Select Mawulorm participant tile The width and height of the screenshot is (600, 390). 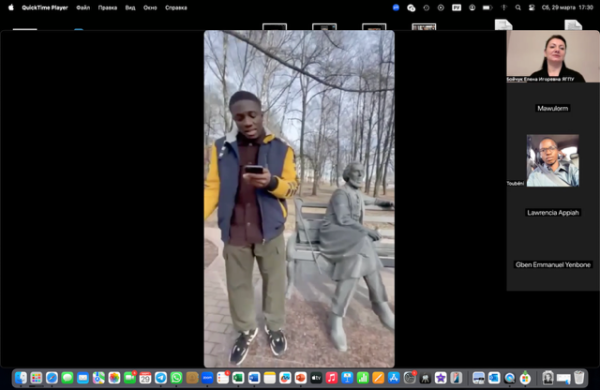553,108
